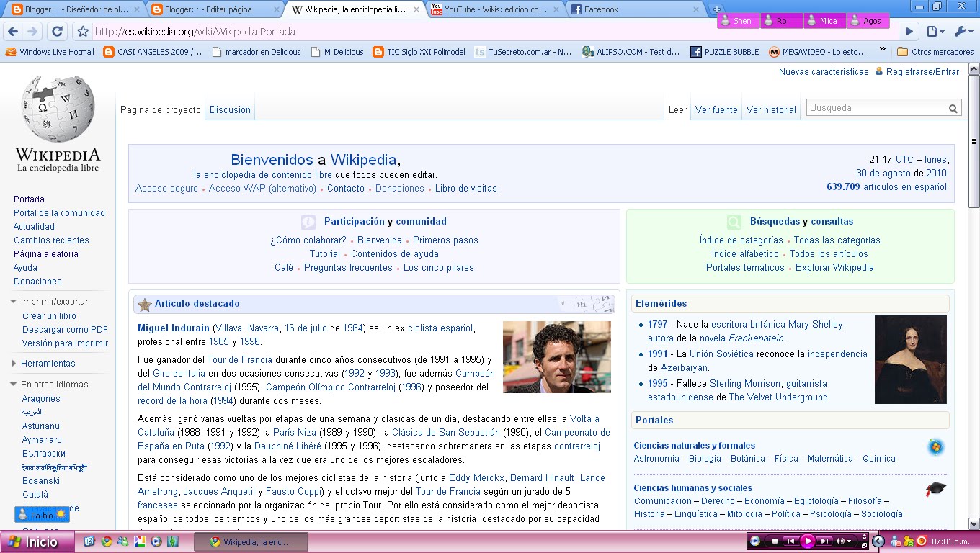This screenshot has height=553, width=980.
Task: Launch Windows Media Player from quick launch
Action: (x=156, y=541)
